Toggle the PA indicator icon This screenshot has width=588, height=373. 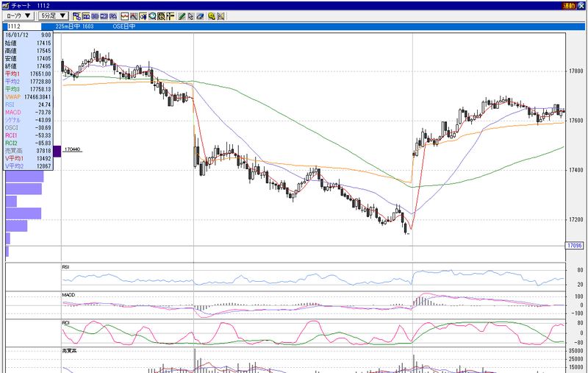[x=113, y=16]
